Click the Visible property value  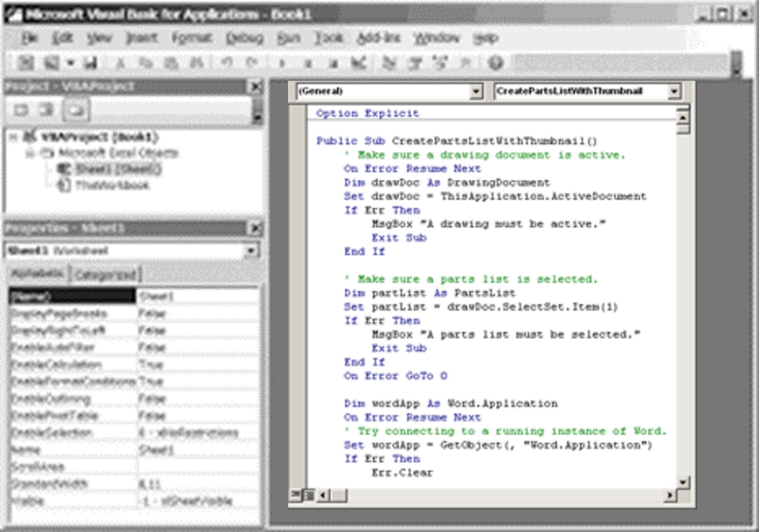(187, 501)
